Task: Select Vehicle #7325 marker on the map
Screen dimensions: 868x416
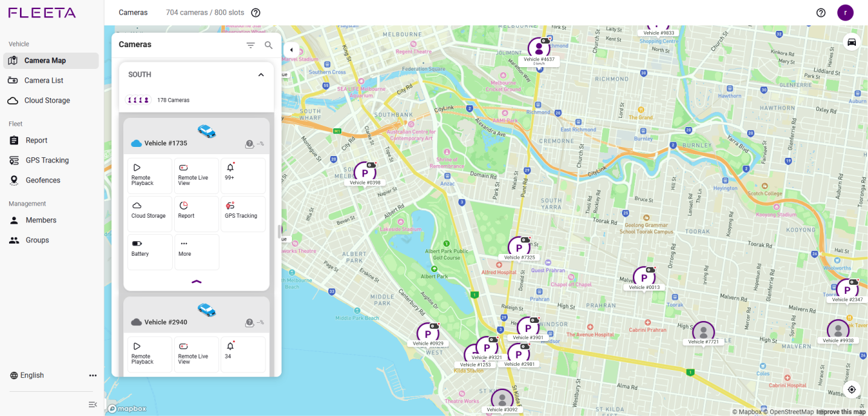Action: (x=519, y=247)
